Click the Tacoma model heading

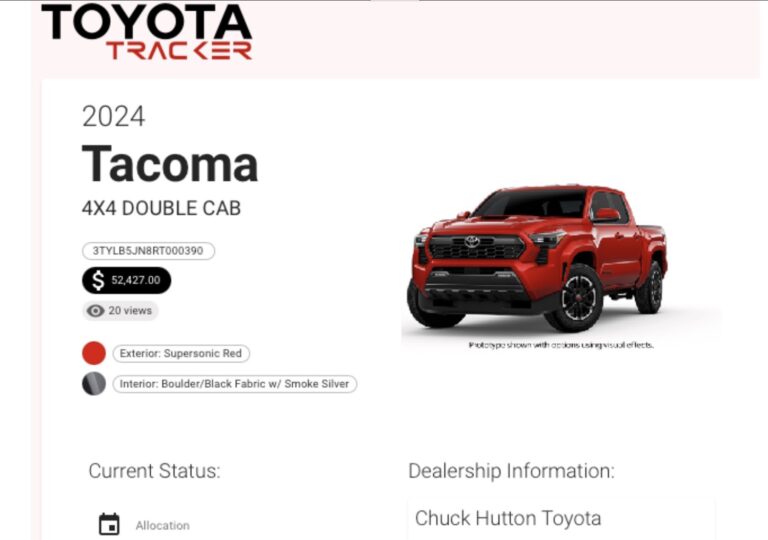[x=170, y=163]
